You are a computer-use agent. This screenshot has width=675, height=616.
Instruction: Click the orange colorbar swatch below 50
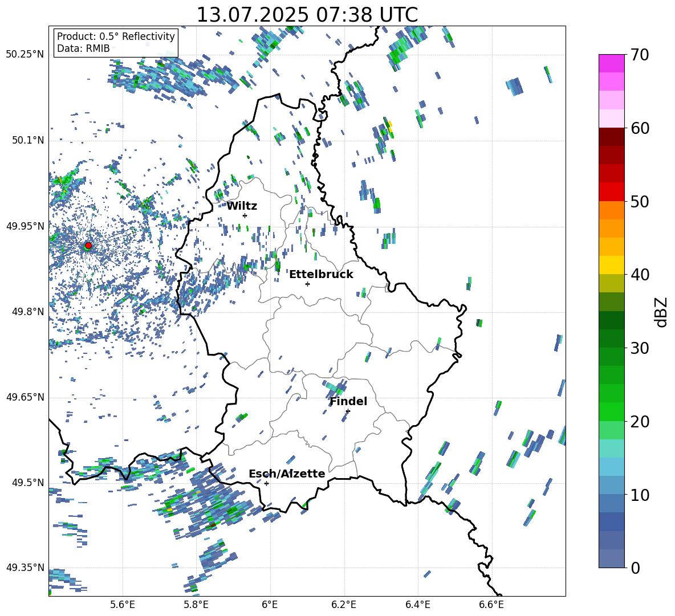coord(611,210)
